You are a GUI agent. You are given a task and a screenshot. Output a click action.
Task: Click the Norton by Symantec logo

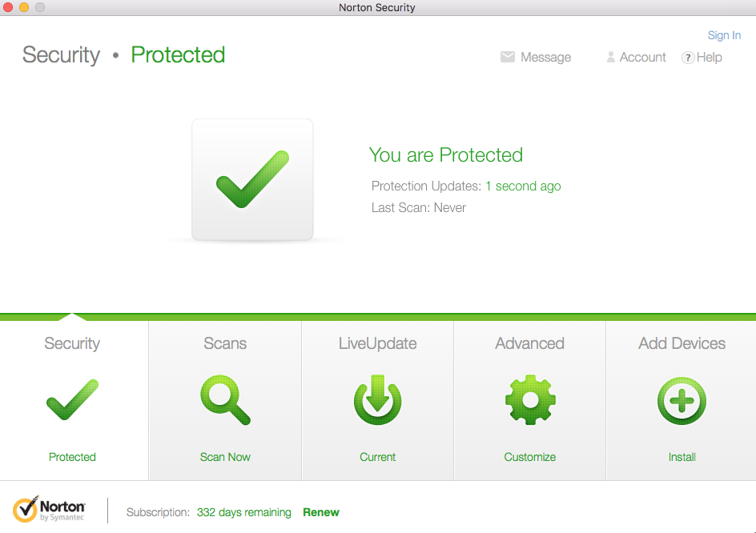[50, 510]
